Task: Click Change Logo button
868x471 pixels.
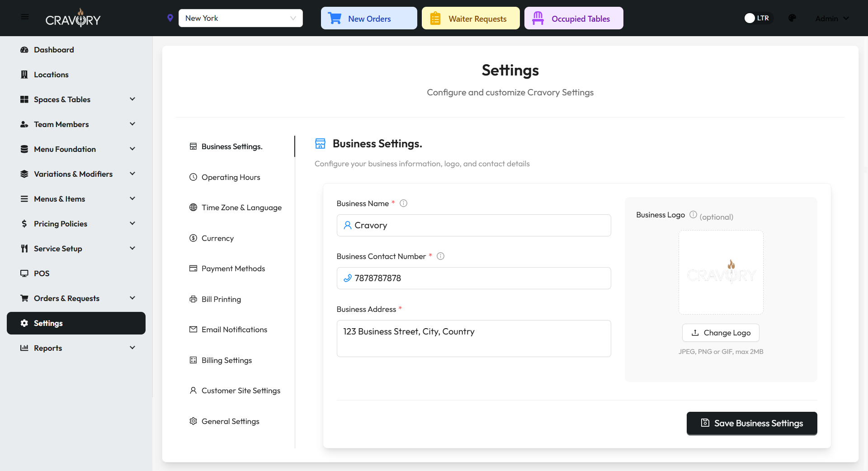Action: click(721, 333)
